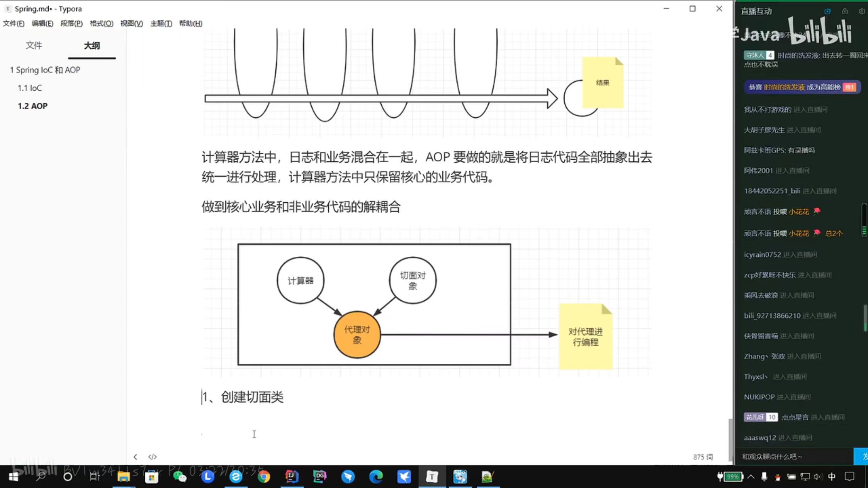Click the popout icon in live chat header
This screenshot has height=488, width=868.
[x=827, y=12]
